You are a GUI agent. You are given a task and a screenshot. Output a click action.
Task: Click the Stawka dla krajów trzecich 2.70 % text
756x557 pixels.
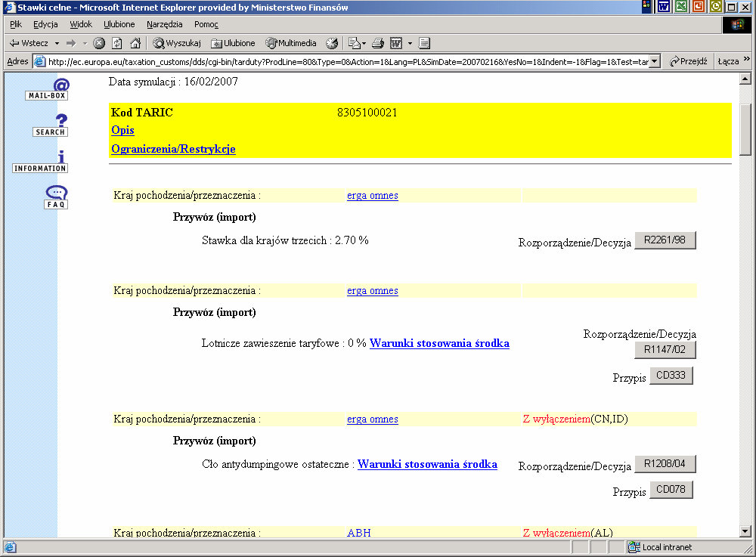coord(286,240)
